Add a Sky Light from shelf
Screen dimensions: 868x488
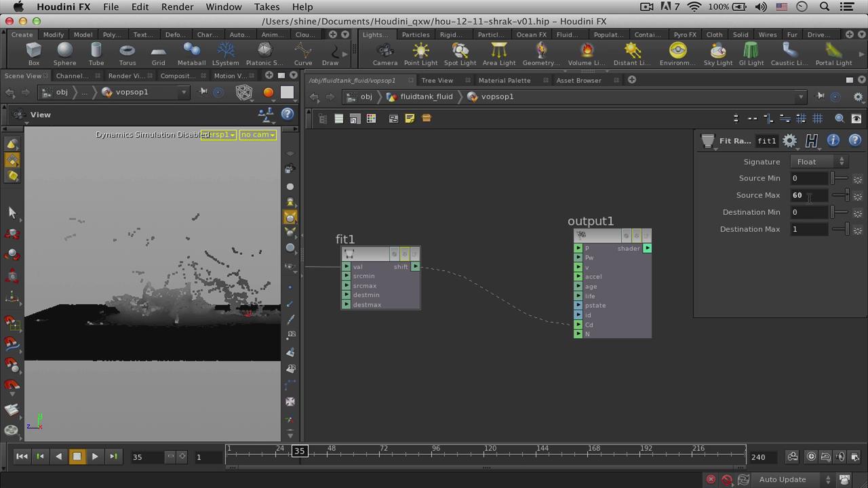pyautogui.click(x=718, y=54)
